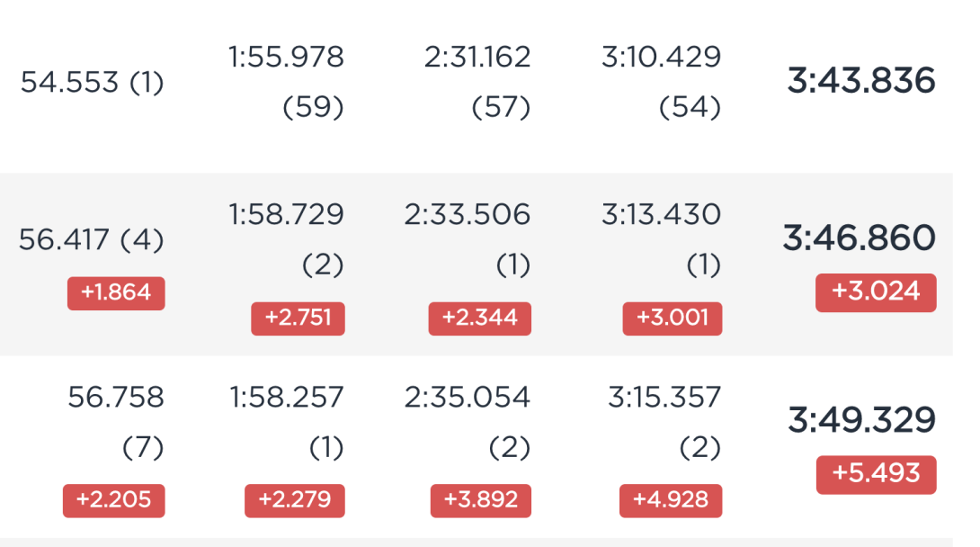Viewport: 980px width, 547px height.
Task: Click the +3.024 red gap badge
Action: (x=876, y=291)
